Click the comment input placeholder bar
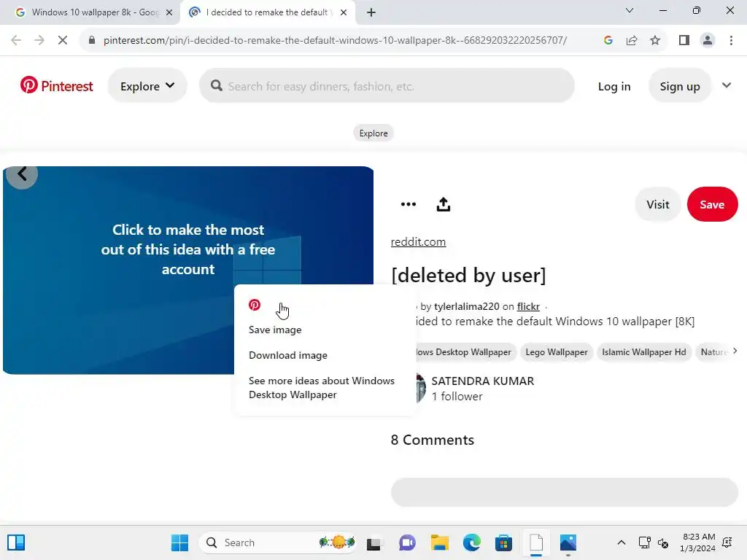The height and width of the screenshot is (560, 747). [x=565, y=492]
